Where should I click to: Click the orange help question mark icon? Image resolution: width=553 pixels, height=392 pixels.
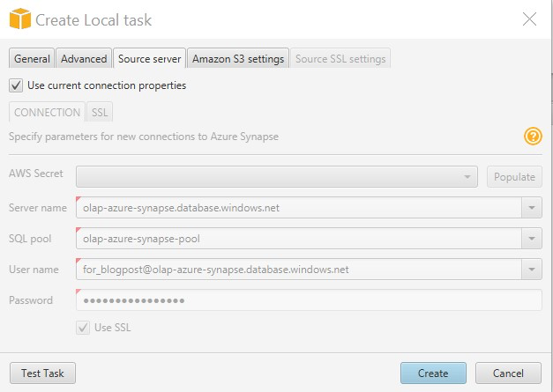coord(533,136)
